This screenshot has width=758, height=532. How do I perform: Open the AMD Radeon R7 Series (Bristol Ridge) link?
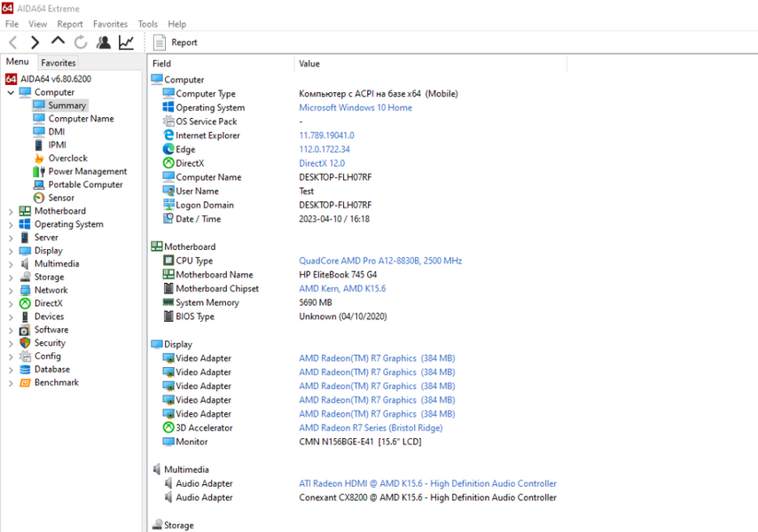(x=371, y=427)
